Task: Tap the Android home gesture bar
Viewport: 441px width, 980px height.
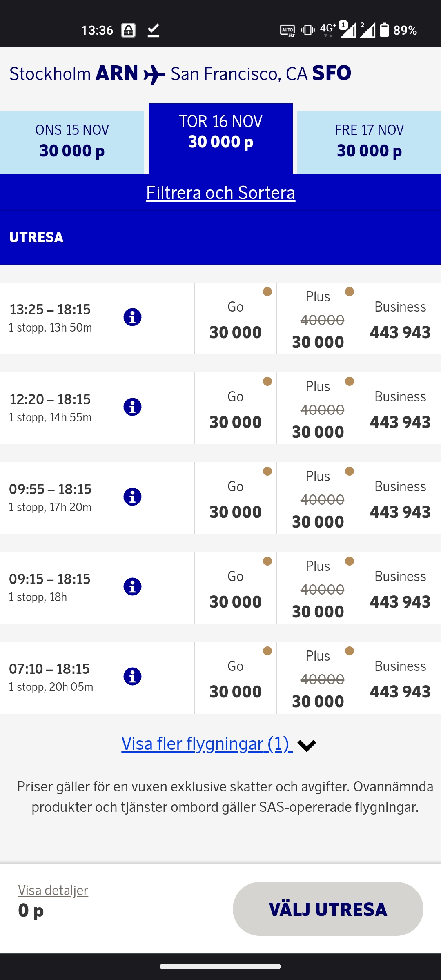Action: click(220, 967)
